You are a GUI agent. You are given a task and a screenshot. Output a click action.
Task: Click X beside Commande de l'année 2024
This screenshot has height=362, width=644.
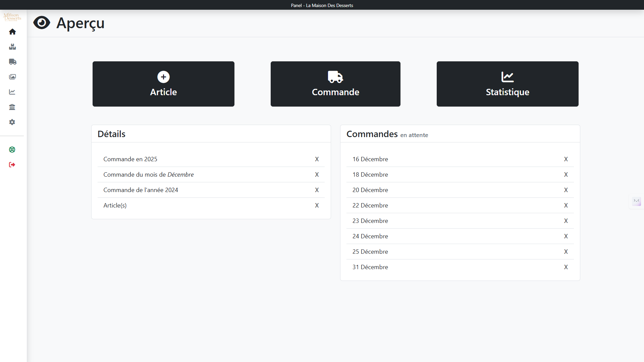[317, 190]
